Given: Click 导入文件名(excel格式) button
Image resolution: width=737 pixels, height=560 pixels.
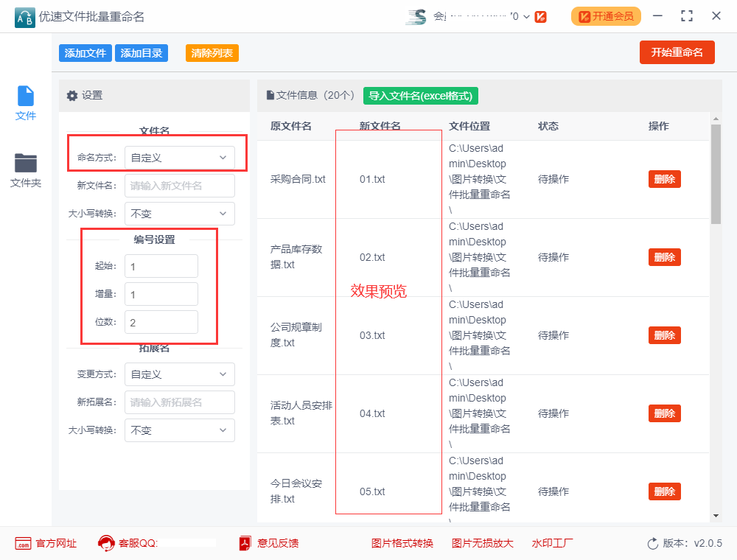Looking at the screenshot, I should pos(421,96).
